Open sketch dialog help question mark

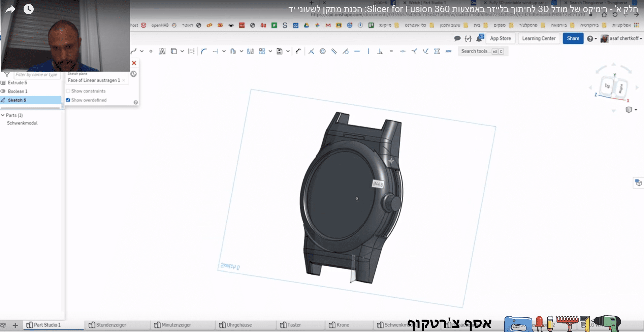click(x=136, y=102)
